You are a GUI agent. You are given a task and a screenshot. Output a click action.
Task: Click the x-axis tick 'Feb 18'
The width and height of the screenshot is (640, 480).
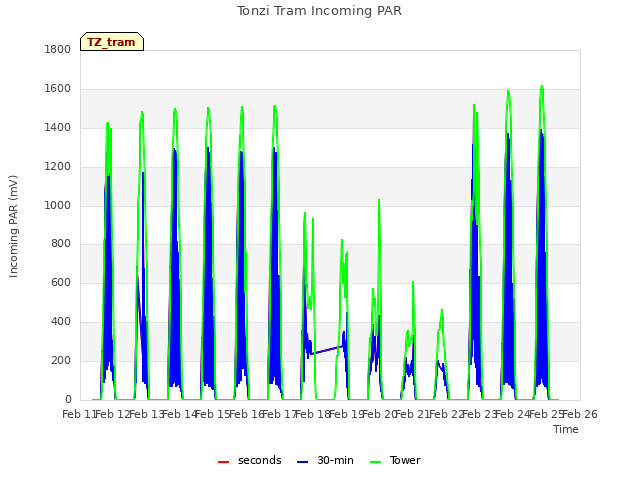313,414
